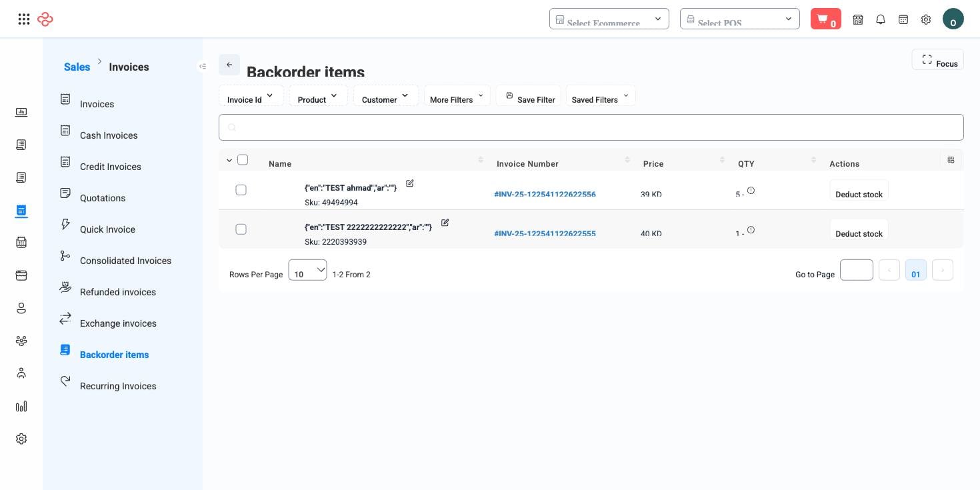The image size is (980, 490).
Task: Click the Go to Page input field
Action: (857, 270)
